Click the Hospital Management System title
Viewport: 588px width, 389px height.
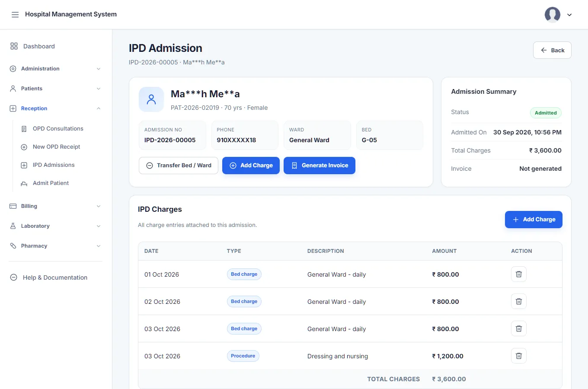71,14
